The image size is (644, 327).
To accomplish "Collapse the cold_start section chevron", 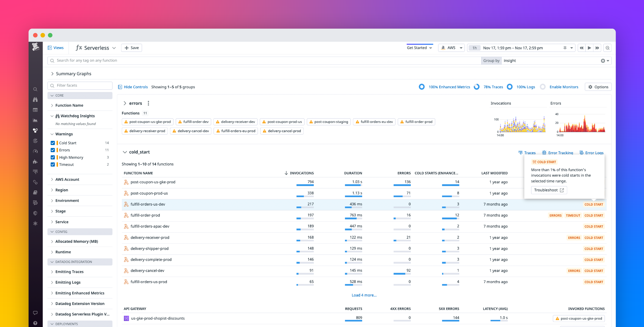I will 125,152.
